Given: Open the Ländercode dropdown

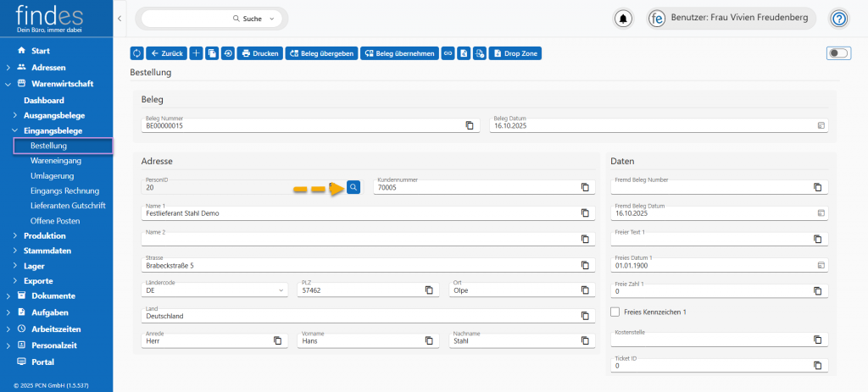Looking at the screenshot, I should (x=281, y=290).
